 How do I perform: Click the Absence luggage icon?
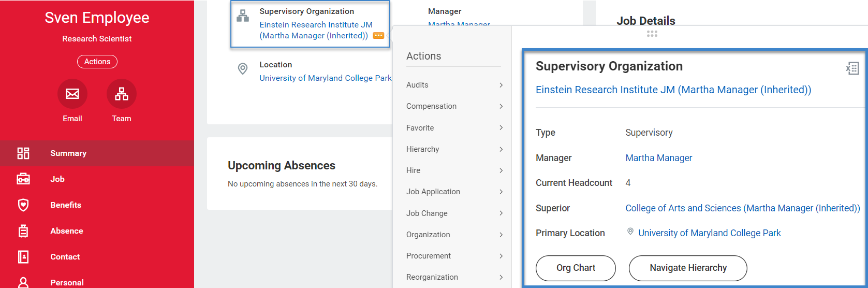coord(23,231)
